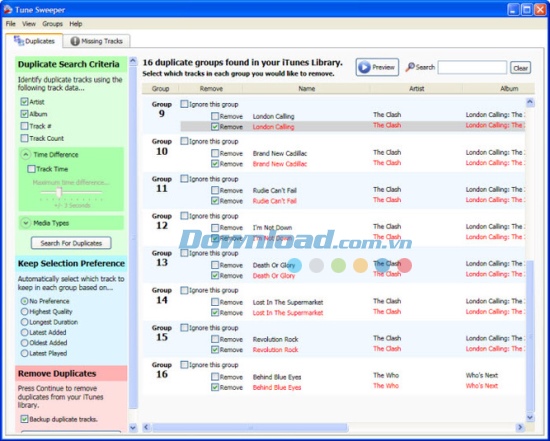
Task: Select the Duplicates tab
Action: 34,41
